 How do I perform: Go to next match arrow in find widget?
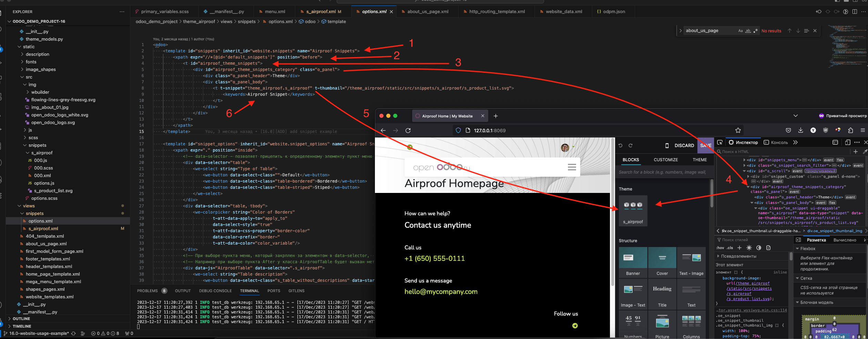798,31
